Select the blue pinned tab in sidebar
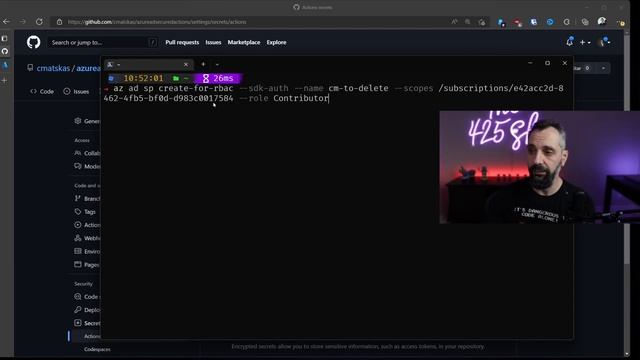 (5, 65)
